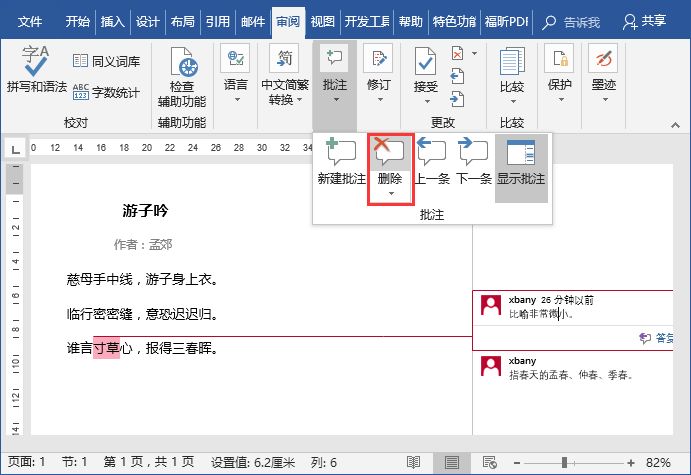
Task: Click the Track Changes (修订) icon
Action: (x=379, y=58)
